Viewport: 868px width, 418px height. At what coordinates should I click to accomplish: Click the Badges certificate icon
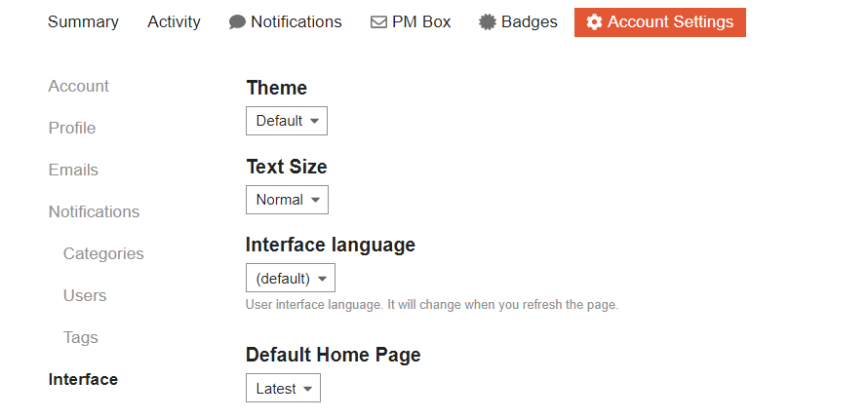[x=488, y=22]
